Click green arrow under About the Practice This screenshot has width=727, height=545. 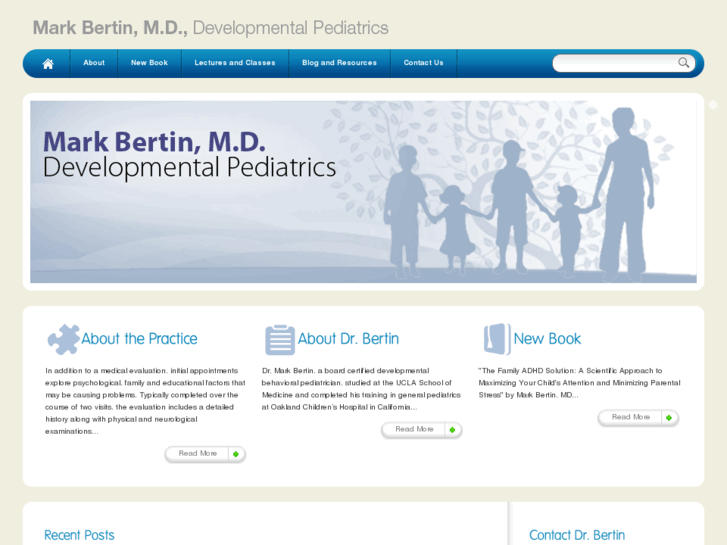click(236, 454)
